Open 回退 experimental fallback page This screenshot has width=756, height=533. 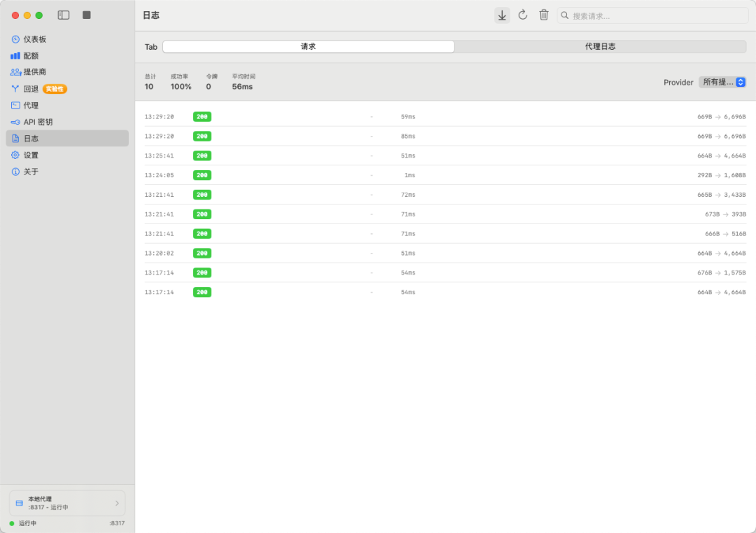tap(31, 89)
